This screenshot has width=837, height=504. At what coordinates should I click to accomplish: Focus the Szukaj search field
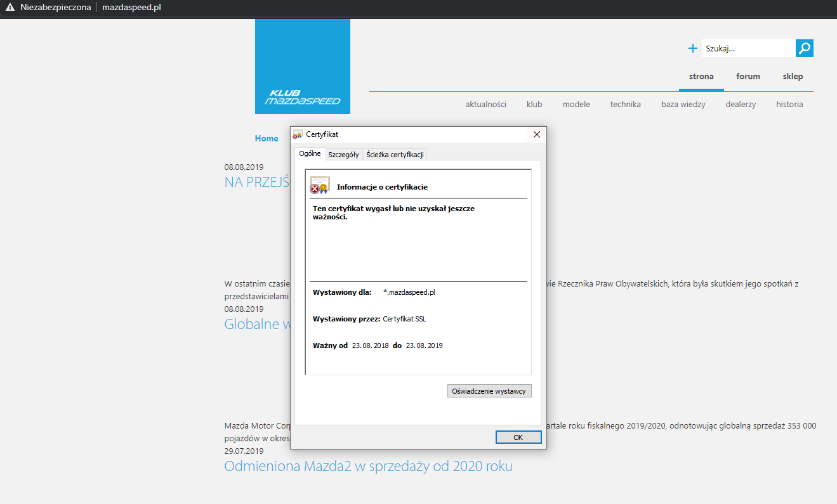[x=748, y=48]
